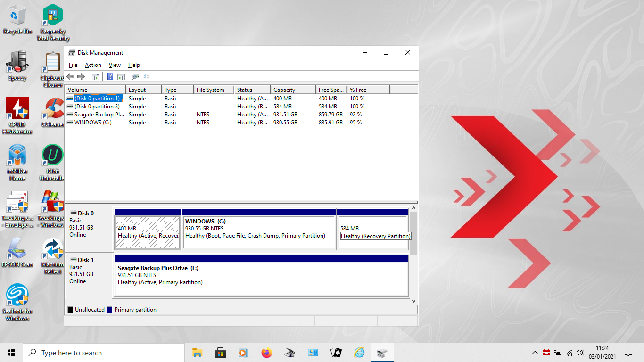Open Firefox from the taskbar

[x=266, y=353]
